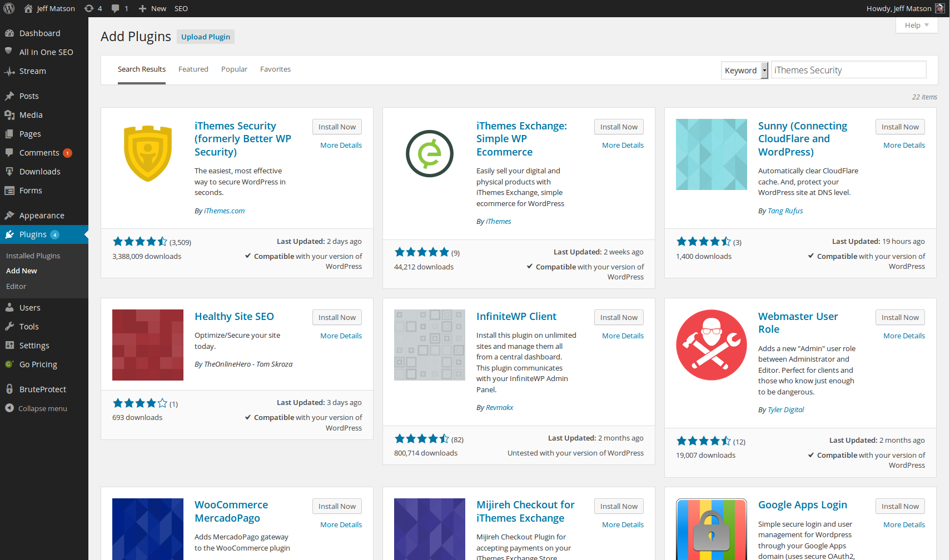Screen dimensions: 950x560
Task: Open the comments bubble icon in admin bar
Action: click(x=115, y=8)
